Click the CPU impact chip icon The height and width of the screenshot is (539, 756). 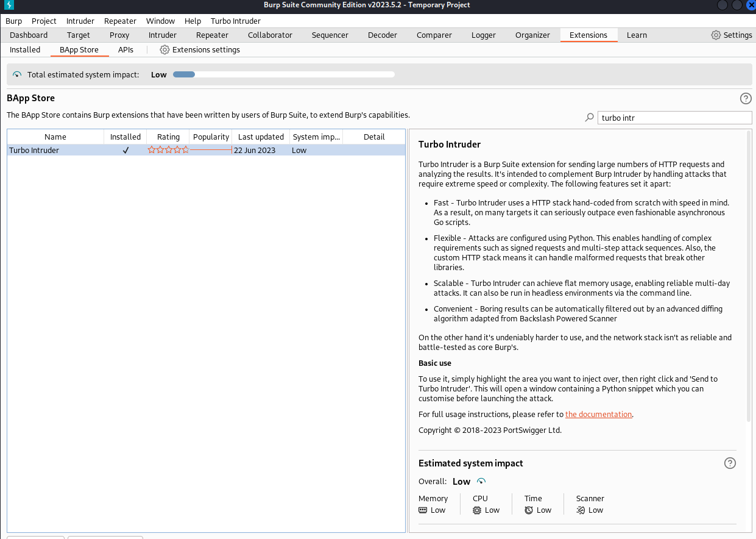tap(477, 510)
